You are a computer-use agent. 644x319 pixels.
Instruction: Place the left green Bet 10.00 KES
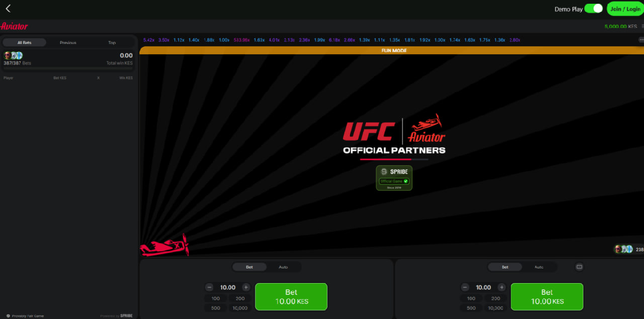coord(291,296)
